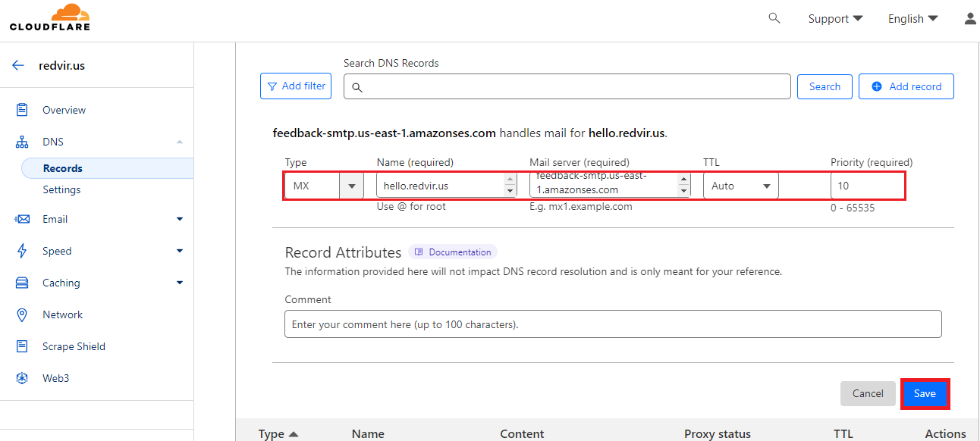The image size is (980, 441).
Task: Select the Email envelope icon in the sidebar
Action: (21, 218)
